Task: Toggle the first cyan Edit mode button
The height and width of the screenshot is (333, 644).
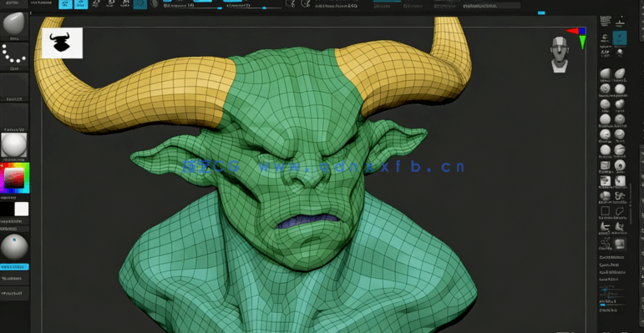Action: pyautogui.click(x=65, y=4)
